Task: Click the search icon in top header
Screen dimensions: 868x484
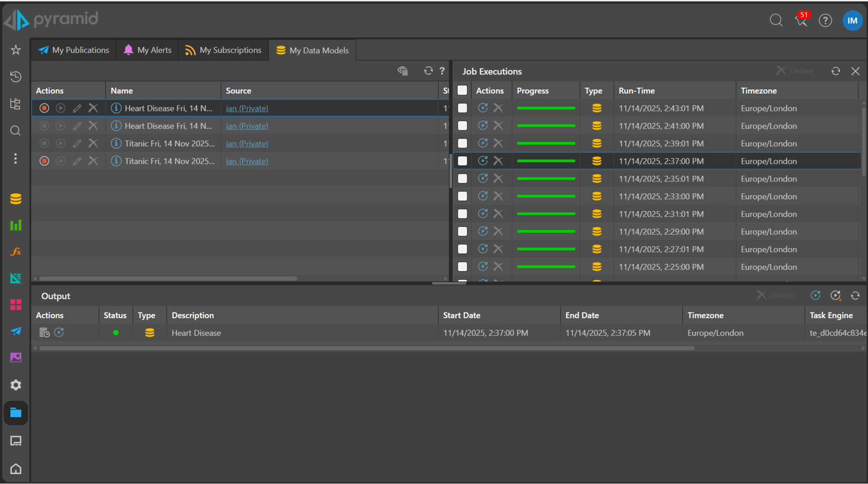Action: tap(776, 20)
